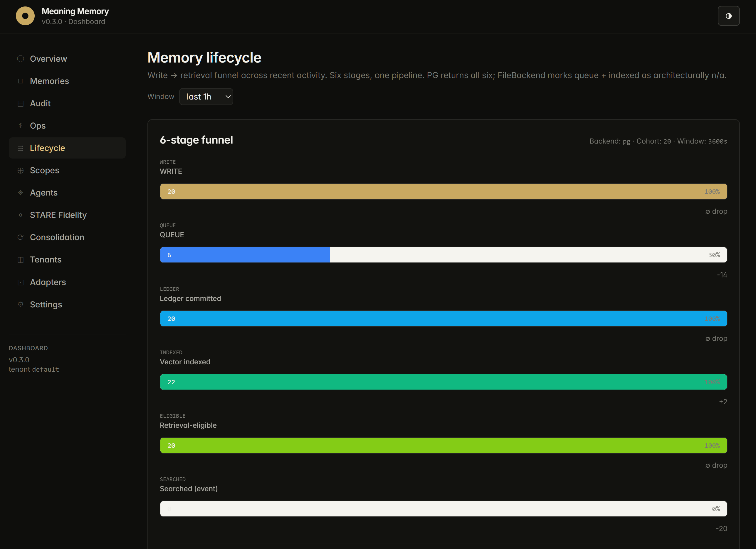756x549 pixels.
Task: Open the Overview page
Action: tap(67, 59)
